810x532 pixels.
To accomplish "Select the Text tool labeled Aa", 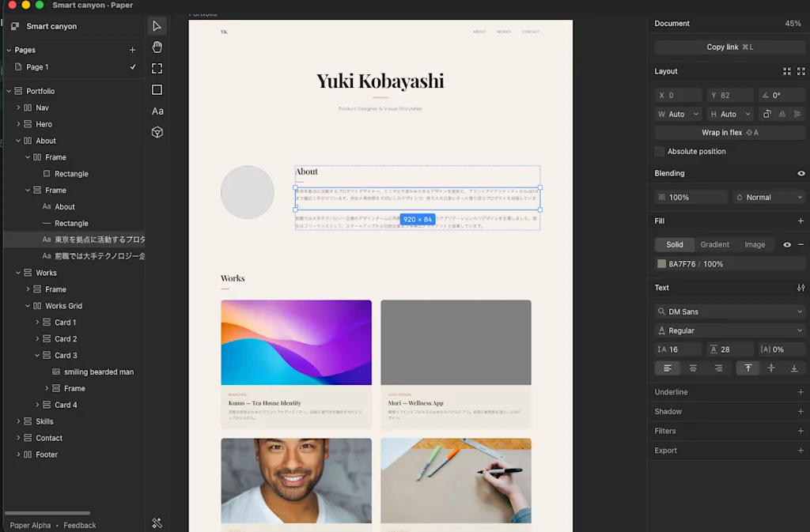I will (x=157, y=111).
